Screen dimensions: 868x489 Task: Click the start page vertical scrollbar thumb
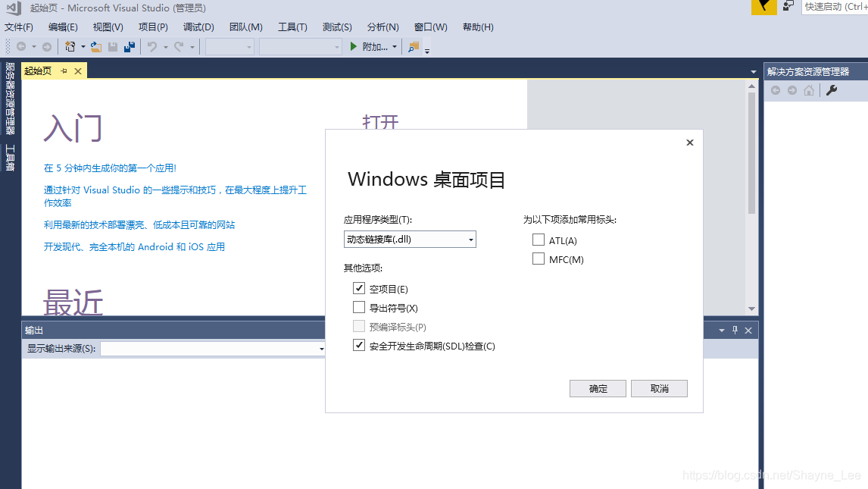tap(752, 153)
